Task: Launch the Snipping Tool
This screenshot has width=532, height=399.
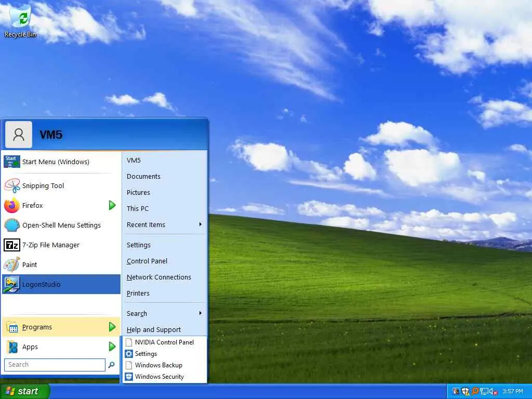Action: pos(61,185)
